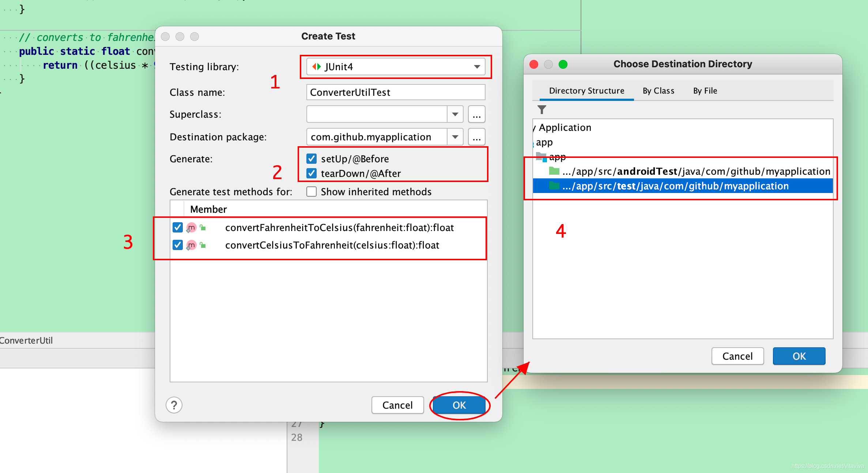Click OK in Create Test dialog
The width and height of the screenshot is (868, 473).
click(459, 405)
